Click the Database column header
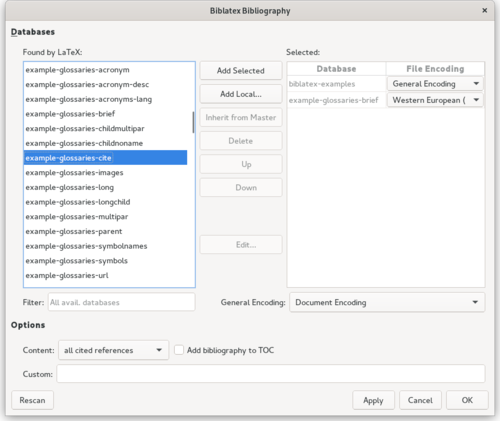Viewport: 500px width, 421px height. 336,69
